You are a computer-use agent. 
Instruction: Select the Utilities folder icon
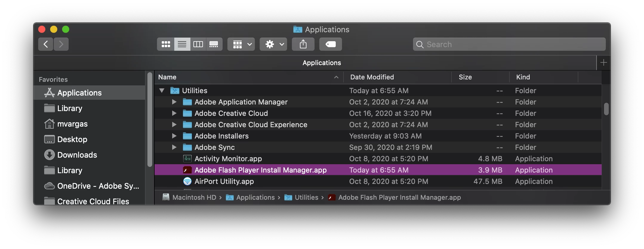(x=175, y=90)
